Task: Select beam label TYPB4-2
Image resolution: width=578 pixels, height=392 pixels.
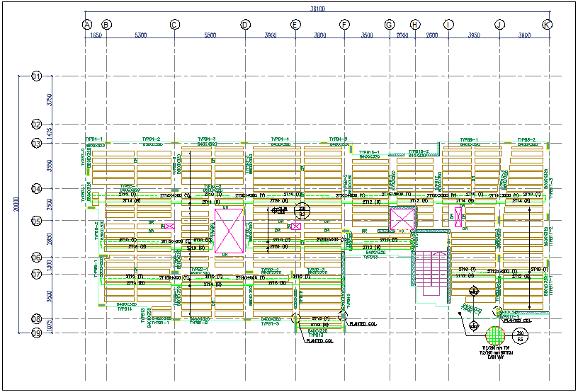Action: click(x=151, y=139)
